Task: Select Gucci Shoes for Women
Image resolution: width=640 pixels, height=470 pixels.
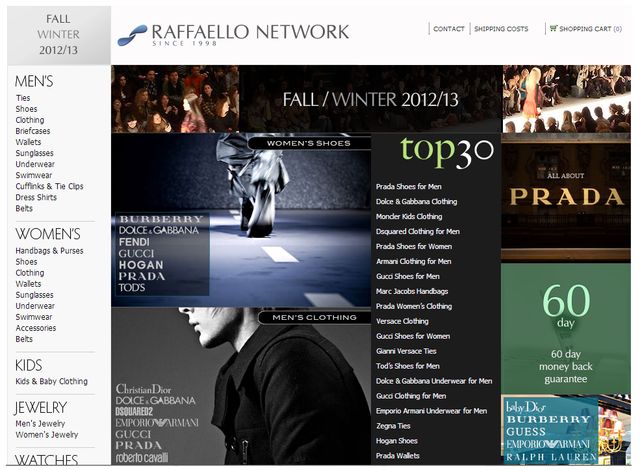Action: click(x=413, y=336)
